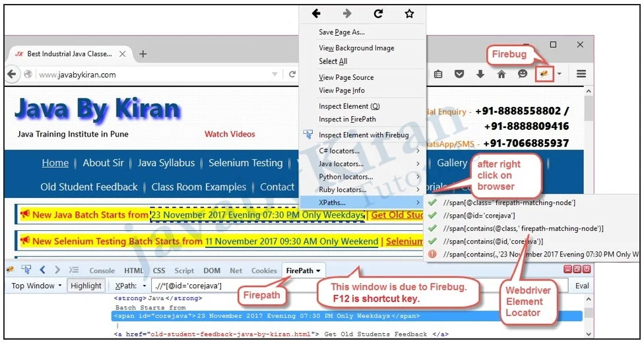This screenshot has width=644, height=343.
Task: Click the XPath expression input field
Action: click(x=360, y=286)
